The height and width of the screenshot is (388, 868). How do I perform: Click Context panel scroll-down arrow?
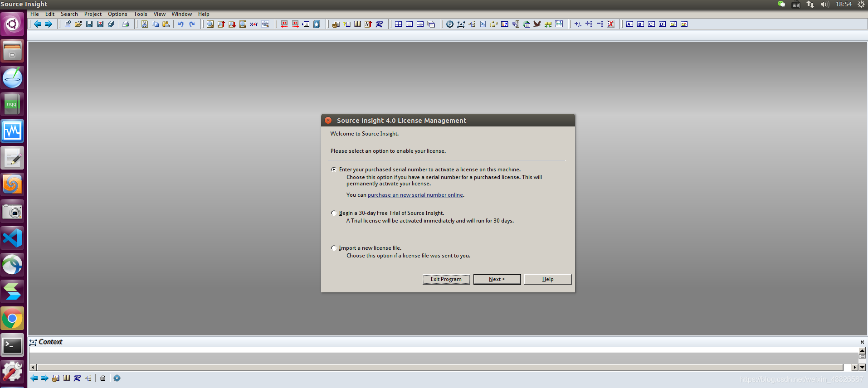pos(862,367)
